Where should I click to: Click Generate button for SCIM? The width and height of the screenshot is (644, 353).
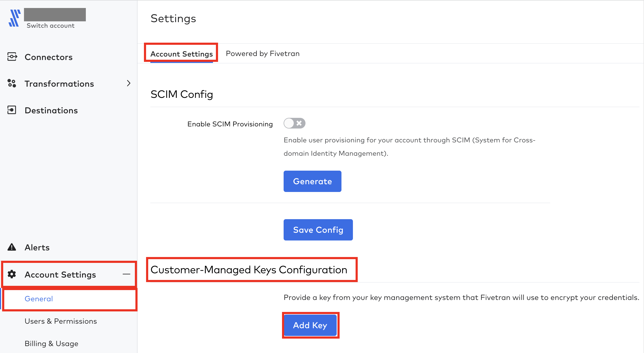312,181
